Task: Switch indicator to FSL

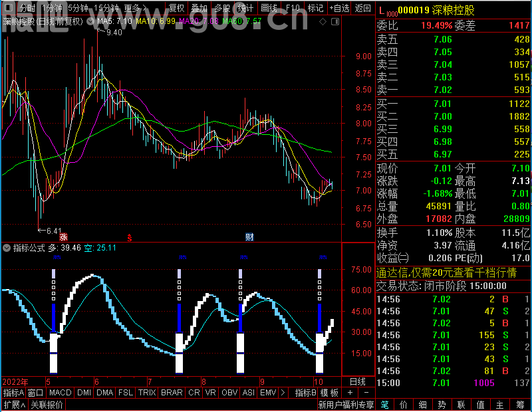Action: [x=126, y=393]
